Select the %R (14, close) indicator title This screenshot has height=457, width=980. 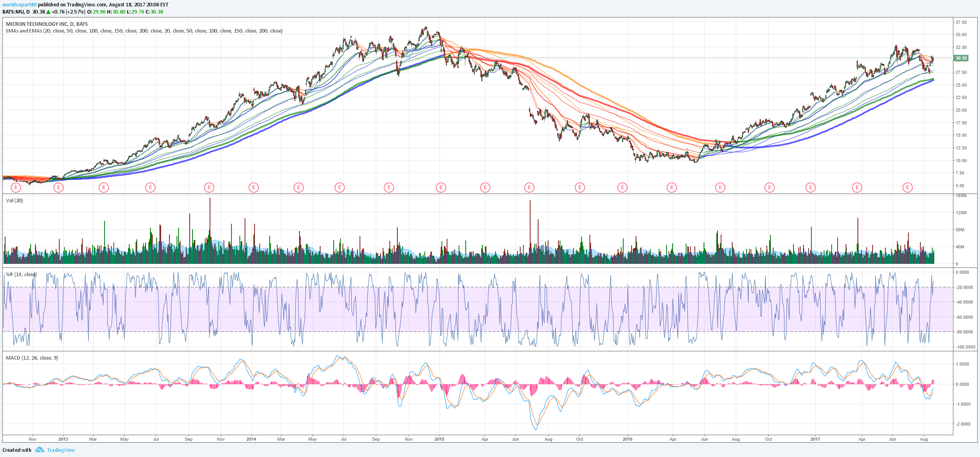(21, 275)
